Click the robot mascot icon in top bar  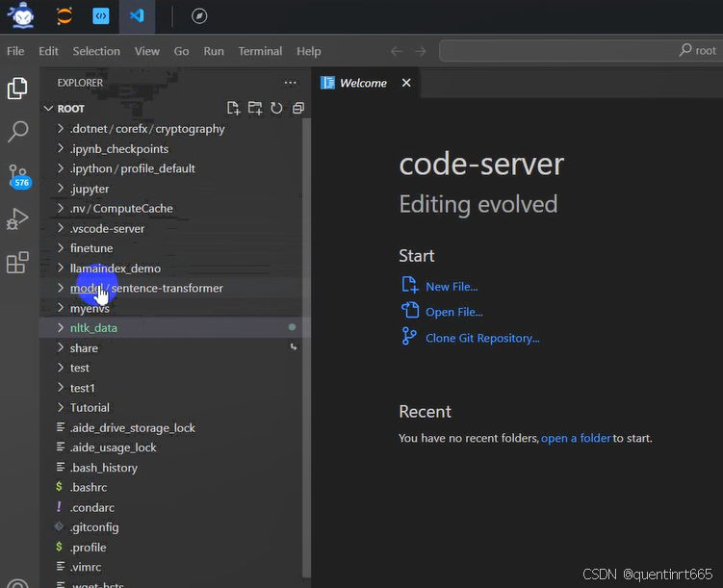[21, 16]
